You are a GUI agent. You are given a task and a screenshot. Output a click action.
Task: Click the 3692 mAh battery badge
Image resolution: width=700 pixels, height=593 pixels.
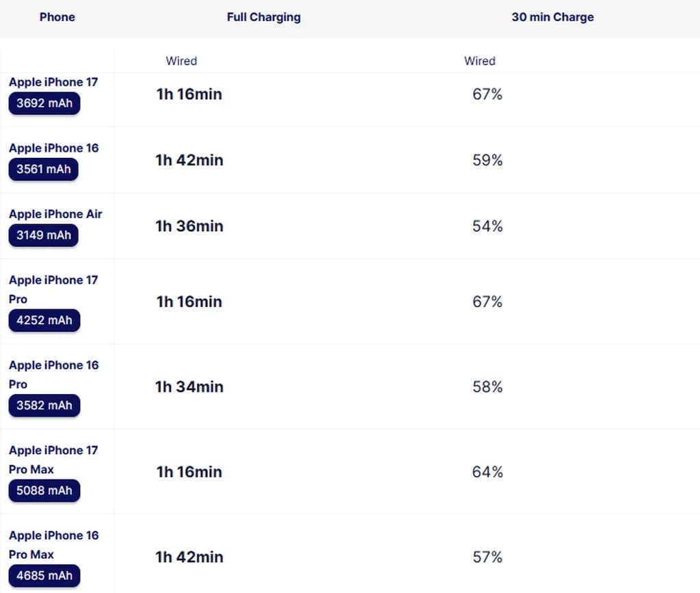(44, 104)
